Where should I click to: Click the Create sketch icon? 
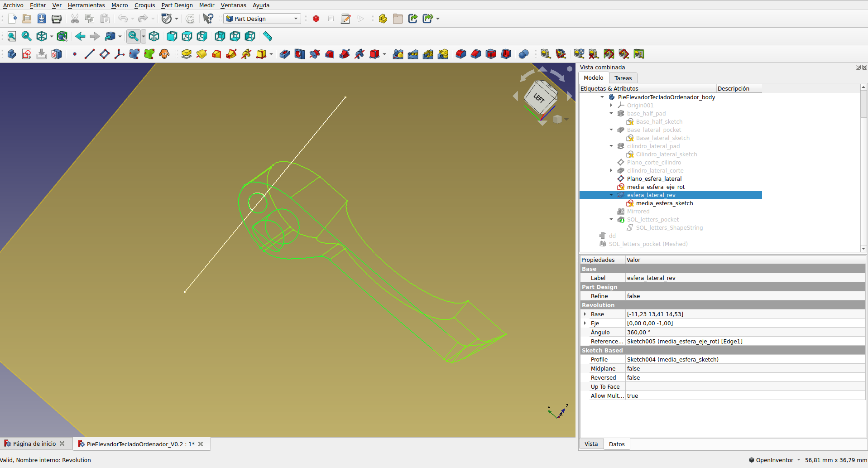[x=27, y=54]
